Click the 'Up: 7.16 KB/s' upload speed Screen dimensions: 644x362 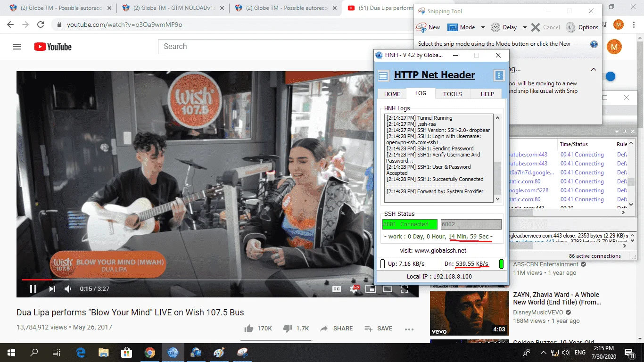pyautogui.click(x=406, y=264)
